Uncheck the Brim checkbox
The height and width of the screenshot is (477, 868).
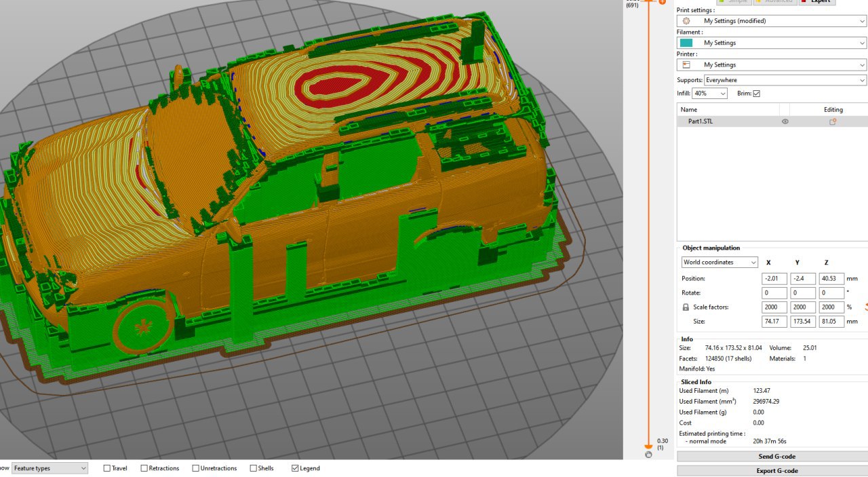click(x=756, y=94)
